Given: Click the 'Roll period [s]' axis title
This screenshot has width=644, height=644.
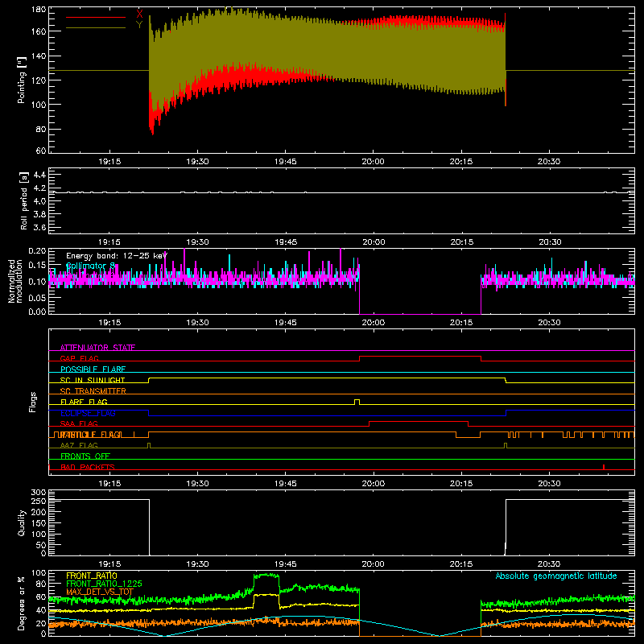Looking at the screenshot, I should [x=24, y=200].
